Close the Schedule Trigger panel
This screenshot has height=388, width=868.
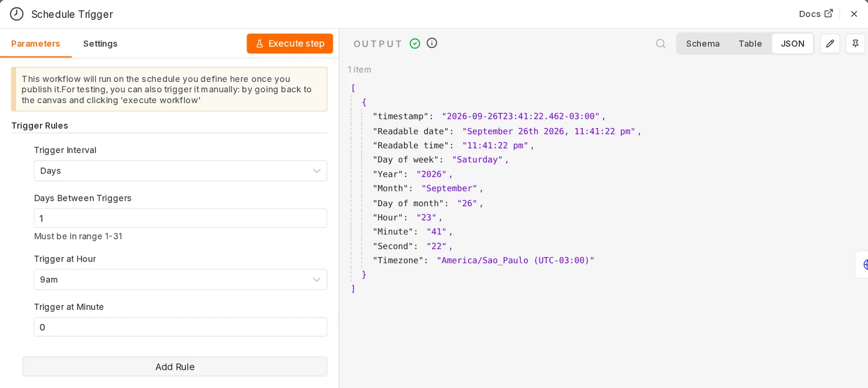[x=854, y=14]
